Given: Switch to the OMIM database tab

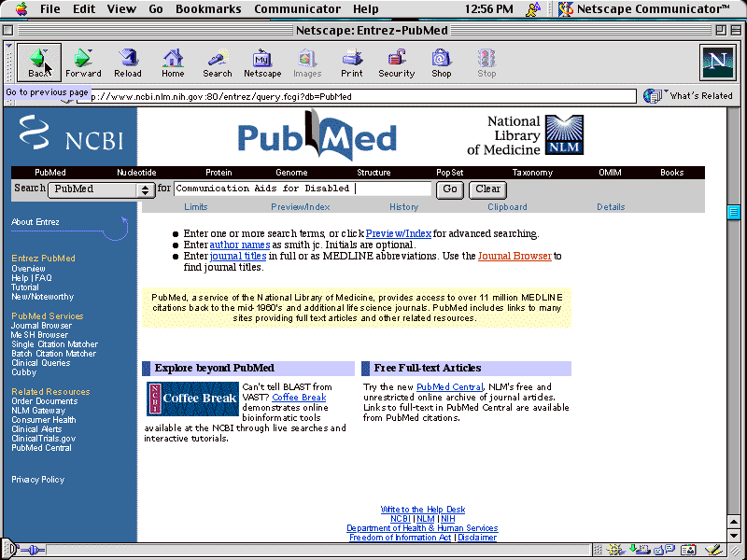Looking at the screenshot, I should tap(610, 173).
